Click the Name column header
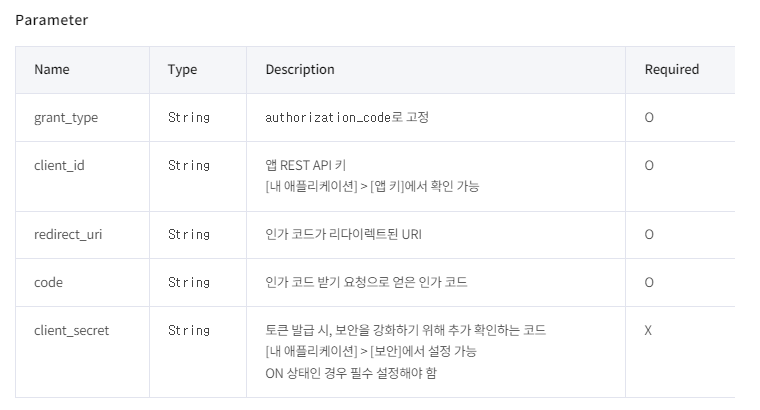 point(52,70)
